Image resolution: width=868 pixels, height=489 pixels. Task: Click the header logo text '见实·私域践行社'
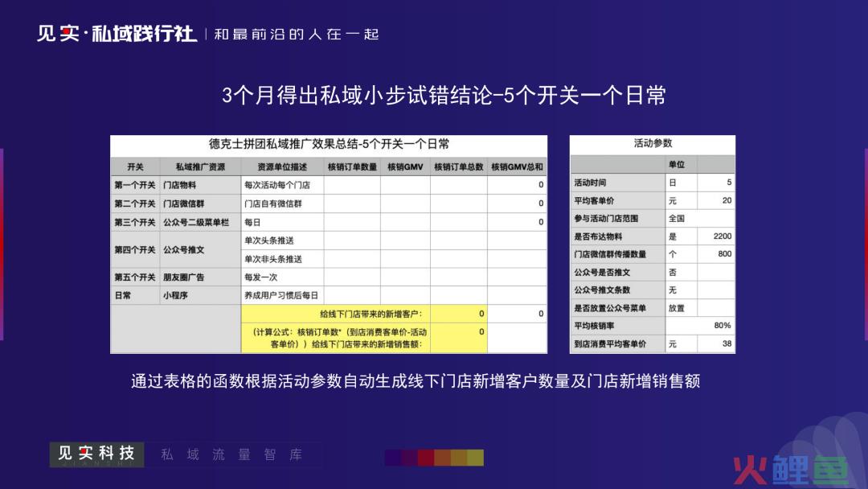[117, 34]
